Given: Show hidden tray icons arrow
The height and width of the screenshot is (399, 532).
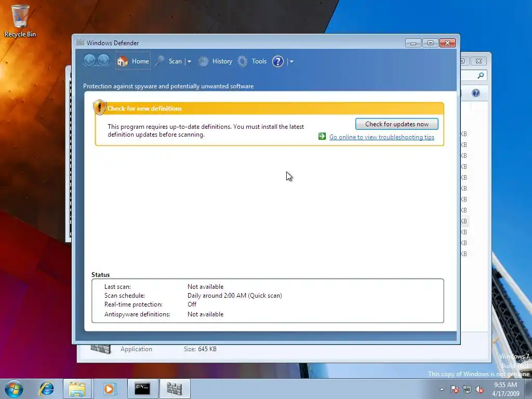Looking at the screenshot, I should click(442, 389).
